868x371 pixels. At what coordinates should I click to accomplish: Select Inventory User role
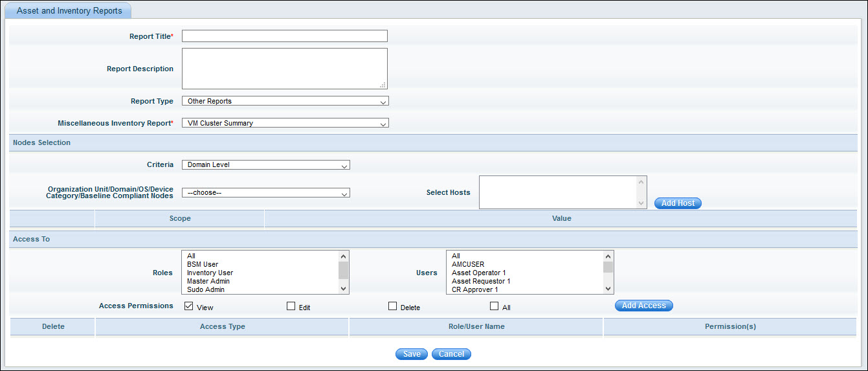(210, 273)
